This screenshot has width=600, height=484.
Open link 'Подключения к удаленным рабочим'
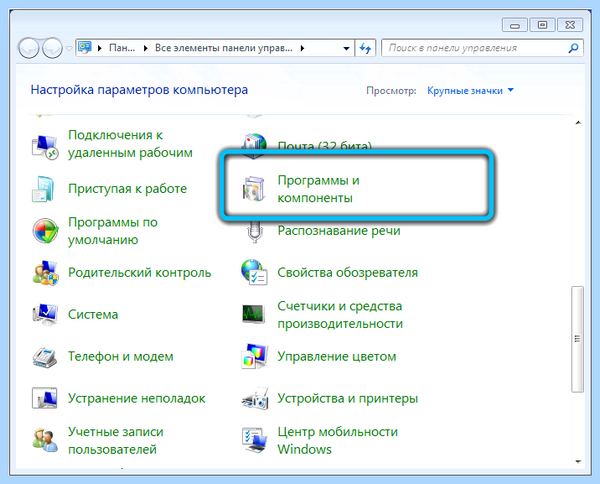(130, 144)
